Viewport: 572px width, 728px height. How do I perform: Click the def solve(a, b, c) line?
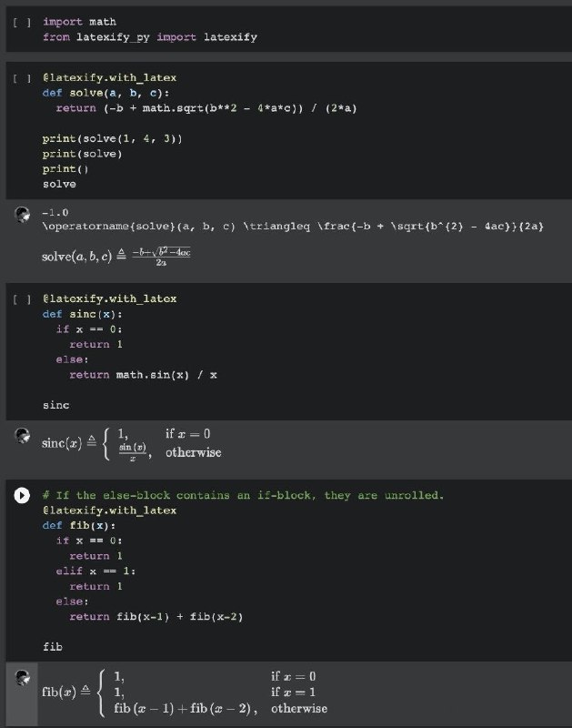point(109,92)
